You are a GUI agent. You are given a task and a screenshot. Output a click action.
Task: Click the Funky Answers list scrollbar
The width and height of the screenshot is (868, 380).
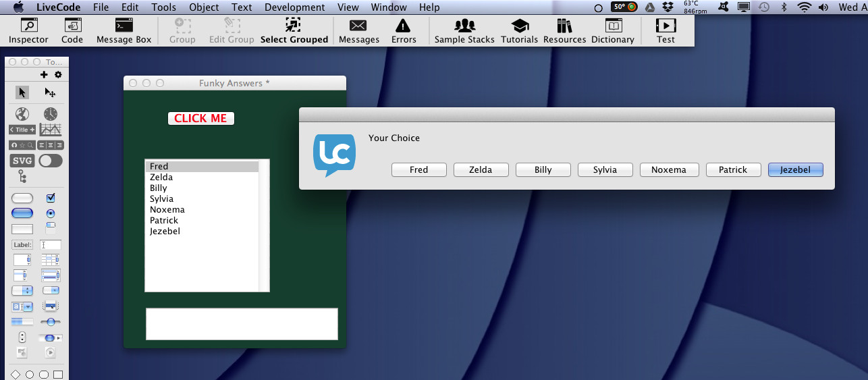click(x=264, y=225)
